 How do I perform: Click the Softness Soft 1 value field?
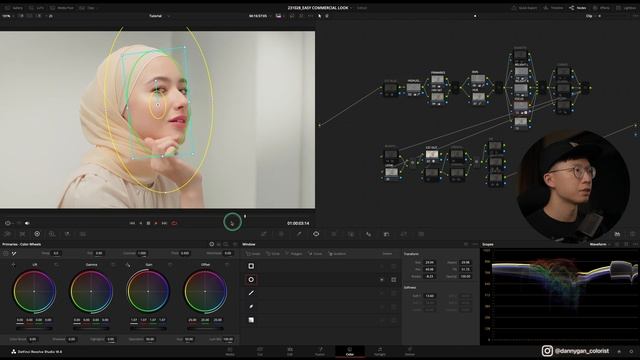tap(429, 296)
